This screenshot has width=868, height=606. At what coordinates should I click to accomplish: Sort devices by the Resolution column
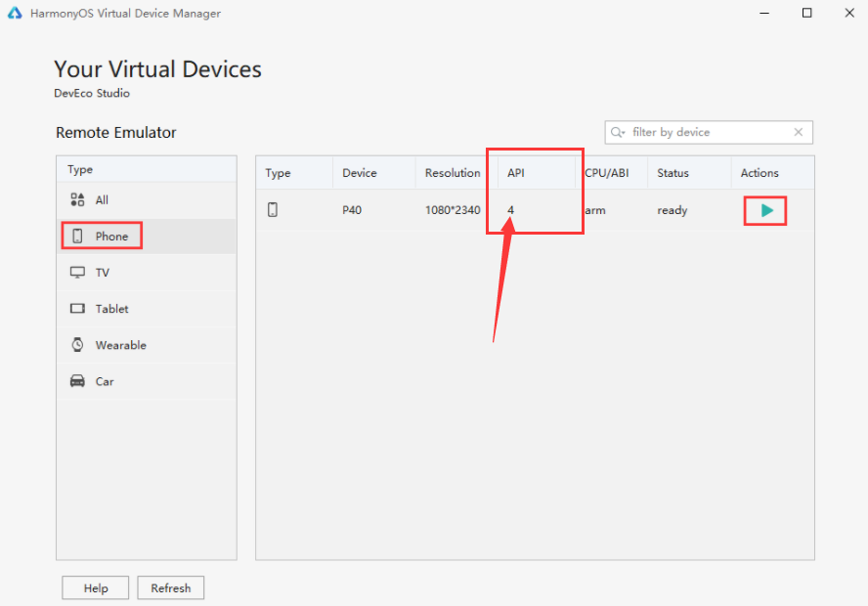click(451, 172)
